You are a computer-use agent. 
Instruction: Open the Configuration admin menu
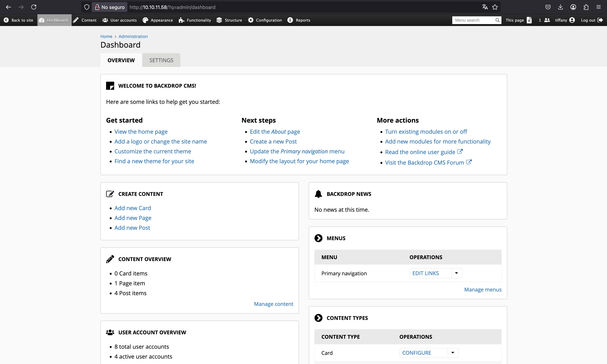[x=265, y=20]
